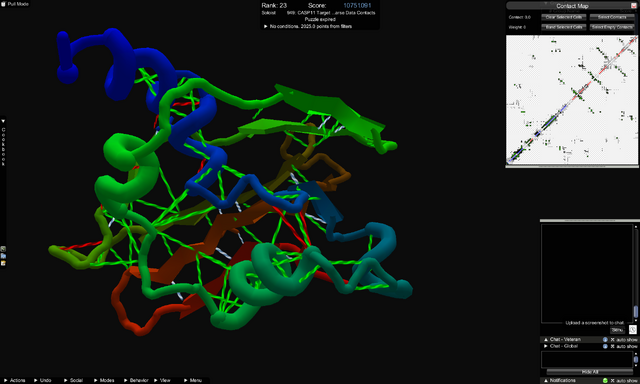This screenshot has width=640, height=384.
Task: Click the bottom yellow sidebar icon
Action: pos(3,263)
